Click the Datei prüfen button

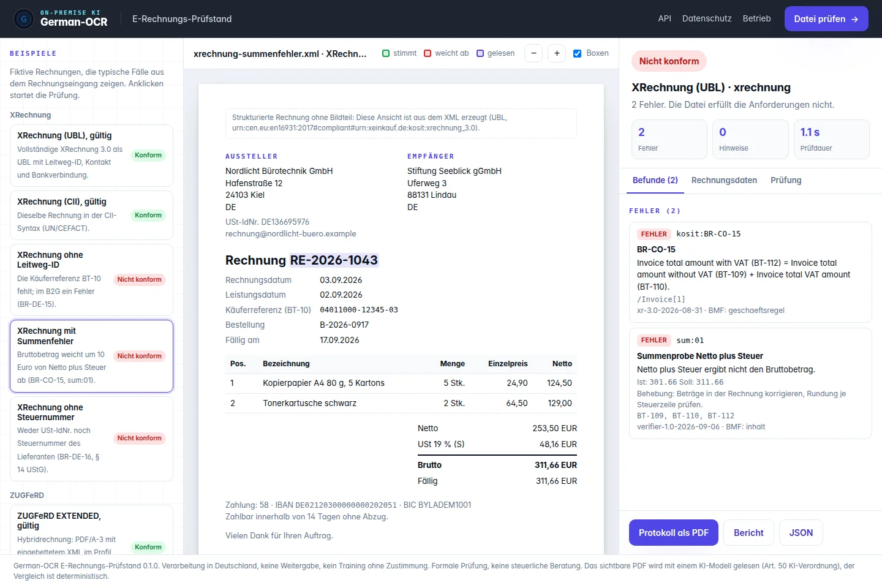click(x=826, y=19)
